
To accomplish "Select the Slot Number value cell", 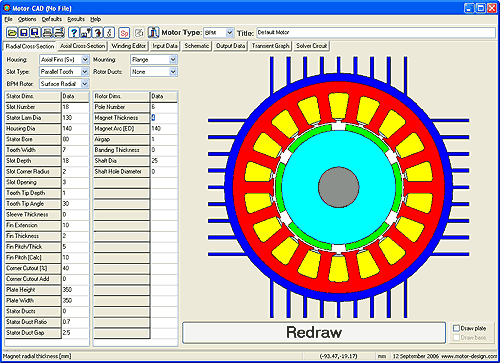I will coord(75,107).
